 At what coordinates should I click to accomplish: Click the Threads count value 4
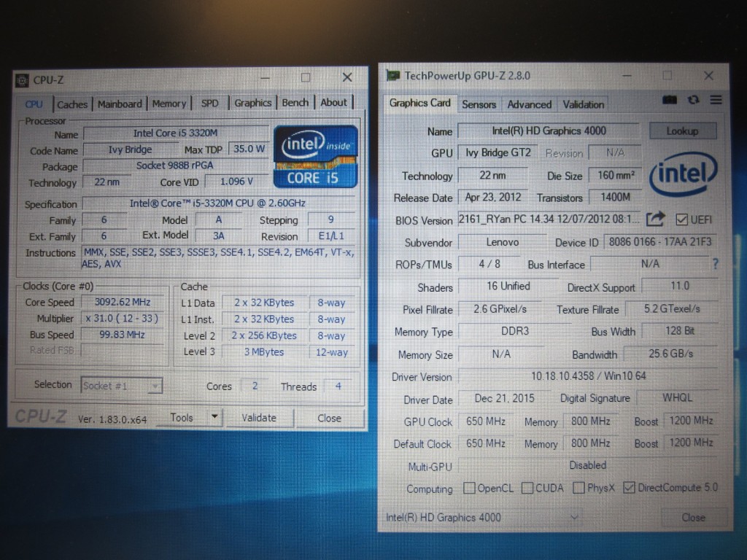[338, 386]
